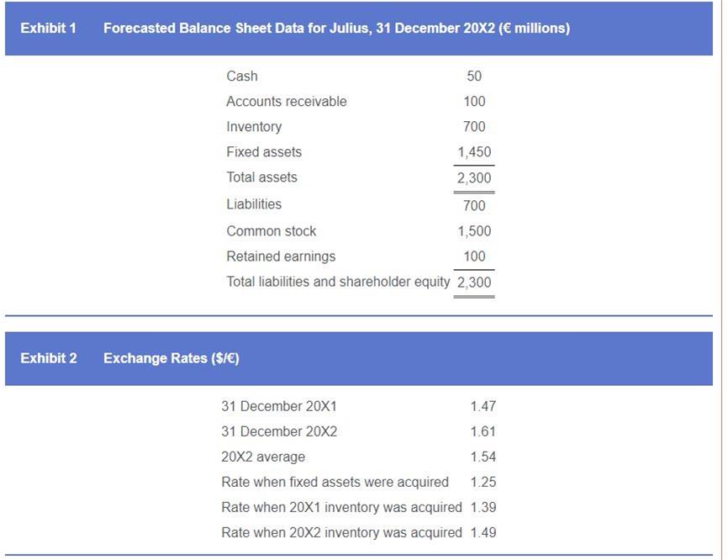The height and width of the screenshot is (560, 728).
Task: Click the 20X2 average rate 1.54
Action: coord(483,457)
